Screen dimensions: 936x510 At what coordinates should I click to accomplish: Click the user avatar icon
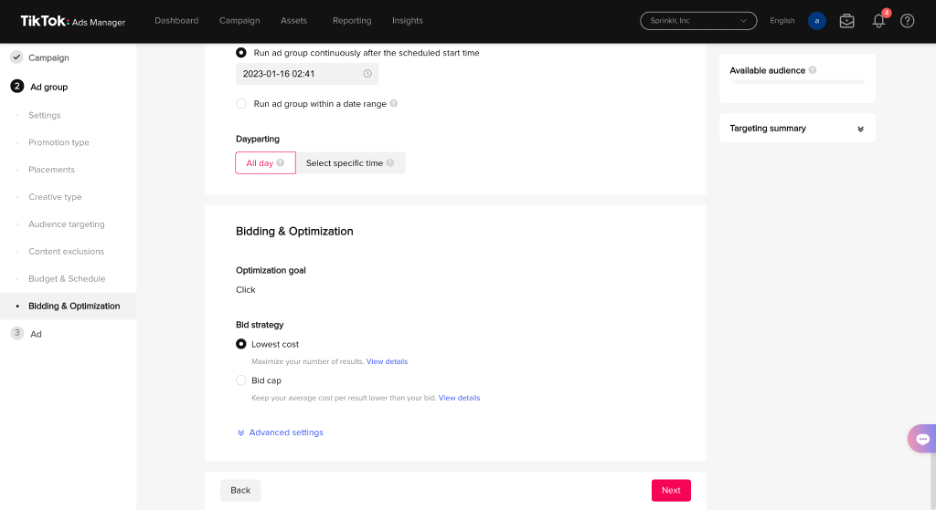pos(817,21)
